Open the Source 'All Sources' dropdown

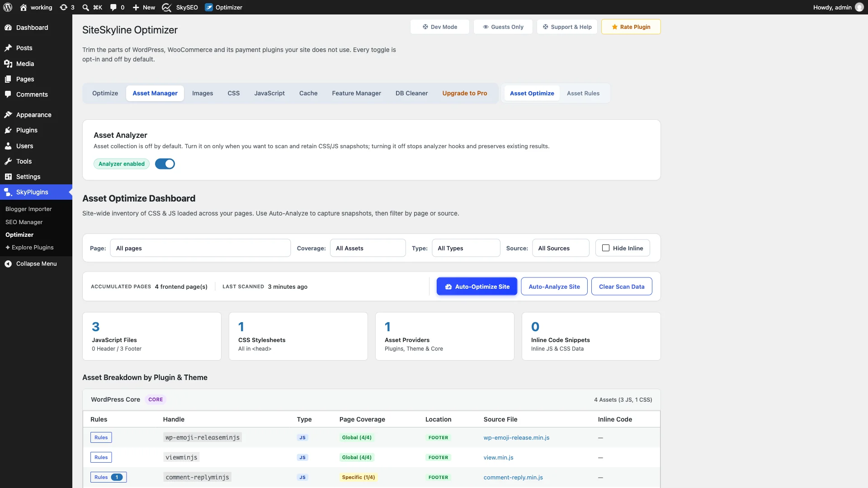[x=561, y=248]
